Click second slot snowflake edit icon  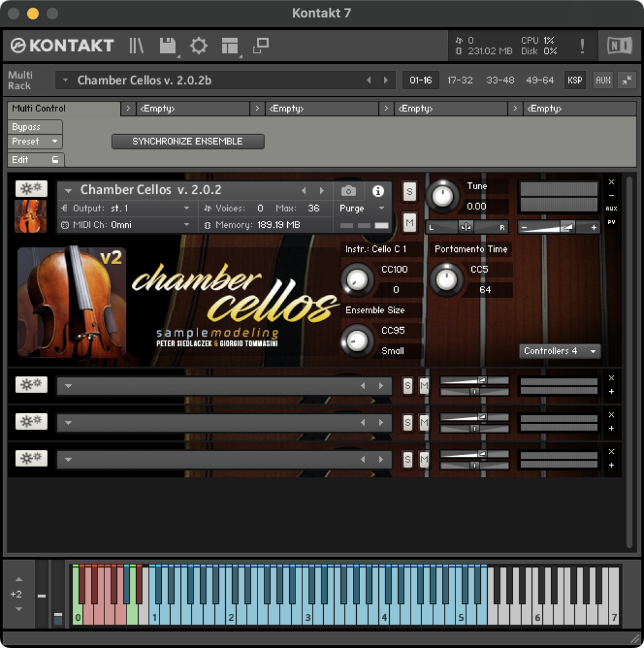pyautogui.click(x=32, y=385)
